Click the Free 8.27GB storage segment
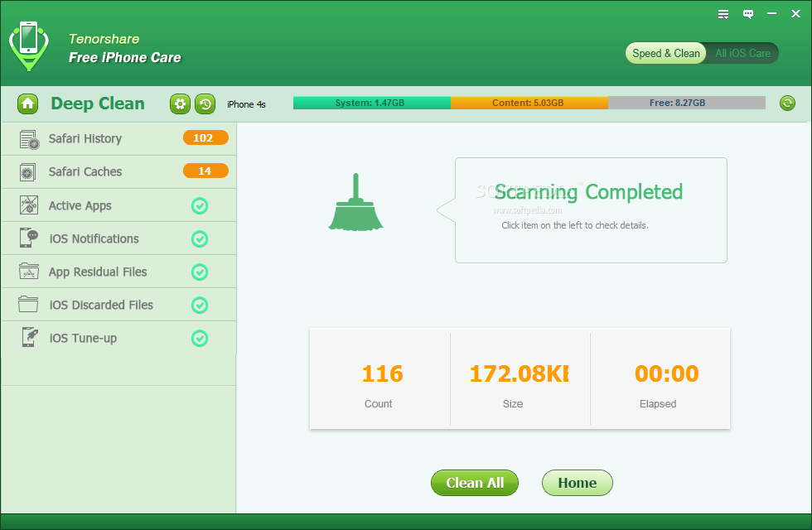Screen dimensions: 812x530 click(687, 103)
